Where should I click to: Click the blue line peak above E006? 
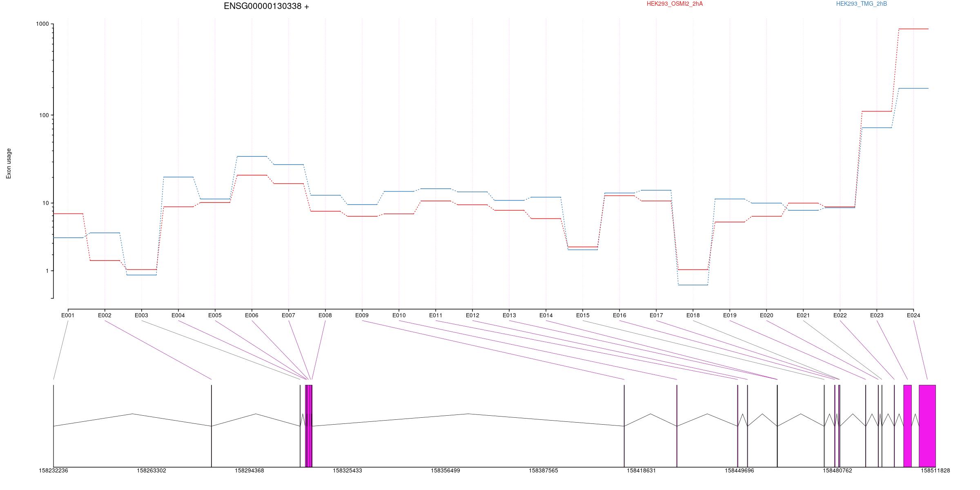(x=252, y=156)
